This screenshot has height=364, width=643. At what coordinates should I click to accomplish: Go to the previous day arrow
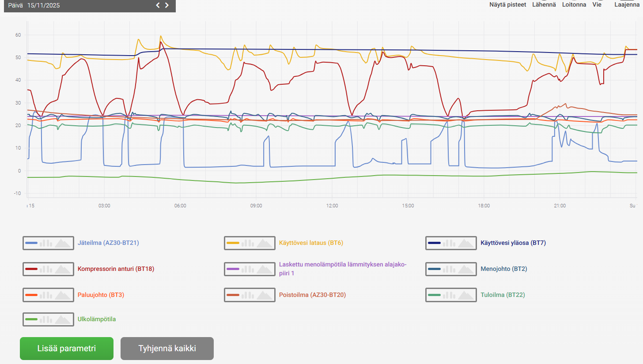pyautogui.click(x=158, y=5)
